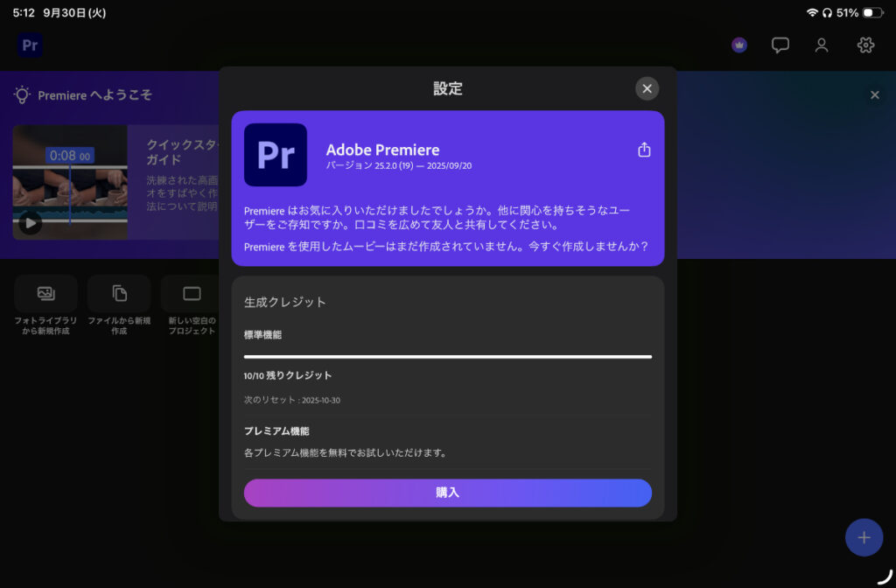896x588 pixels.
Task: Tap the 設定 dialog title
Action: (x=447, y=88)
